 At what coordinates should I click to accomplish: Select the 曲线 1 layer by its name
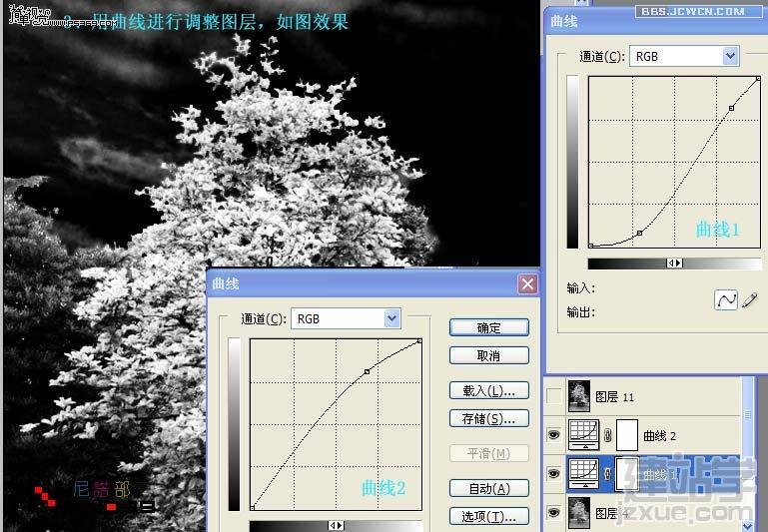pos(660,474)
